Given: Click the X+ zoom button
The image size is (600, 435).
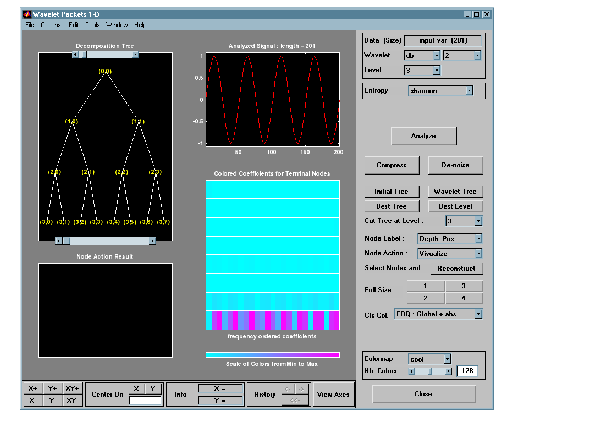Looking at the screenshot, I should point(34,387).
